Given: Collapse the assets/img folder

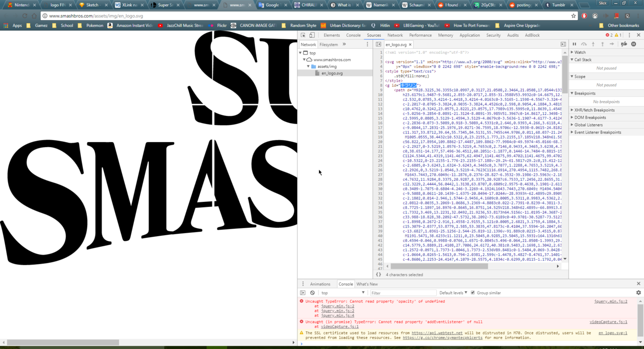Looking at the screenshot, I should (308, 66).
